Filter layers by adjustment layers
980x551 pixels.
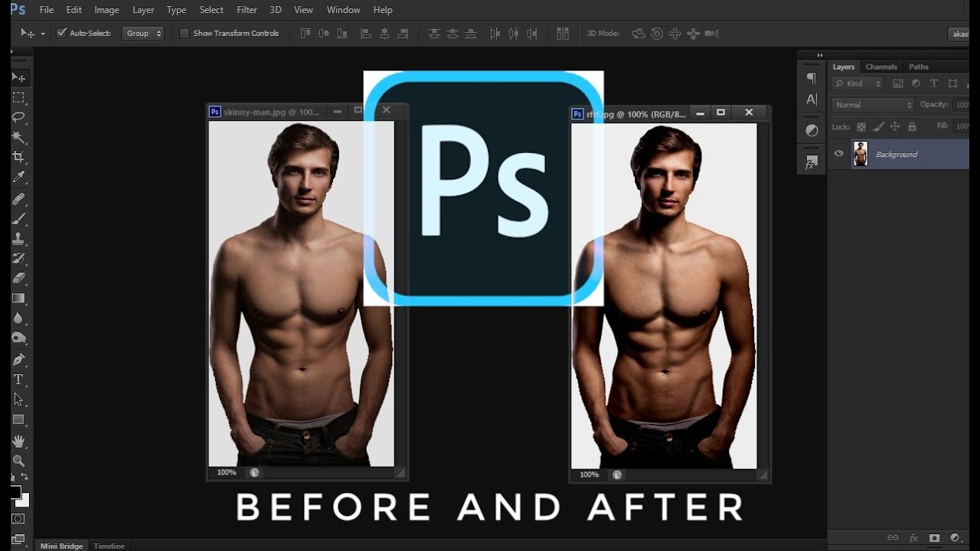(x=916, y=83)
